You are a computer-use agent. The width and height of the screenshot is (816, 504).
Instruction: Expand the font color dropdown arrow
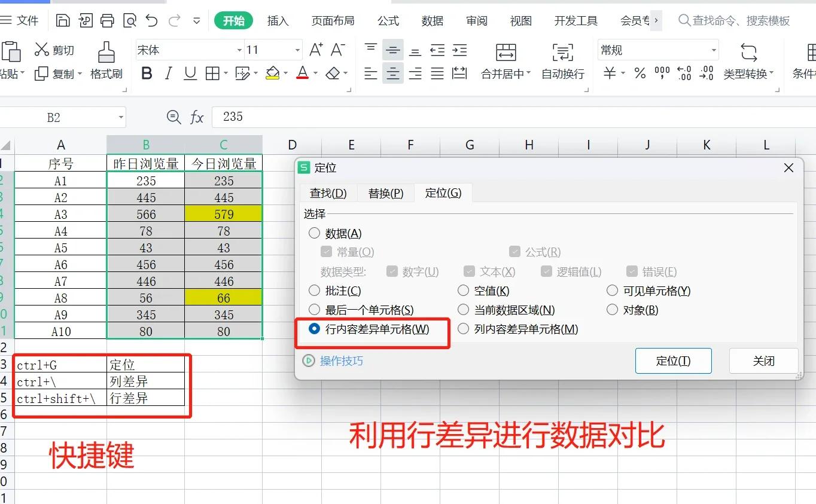pyautogui.click(x=315, y=74)
